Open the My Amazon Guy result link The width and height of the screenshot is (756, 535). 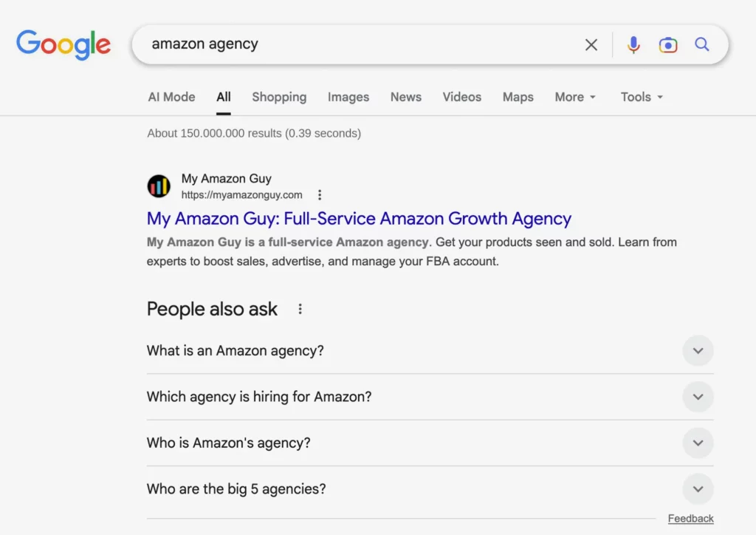coord(359,219)
